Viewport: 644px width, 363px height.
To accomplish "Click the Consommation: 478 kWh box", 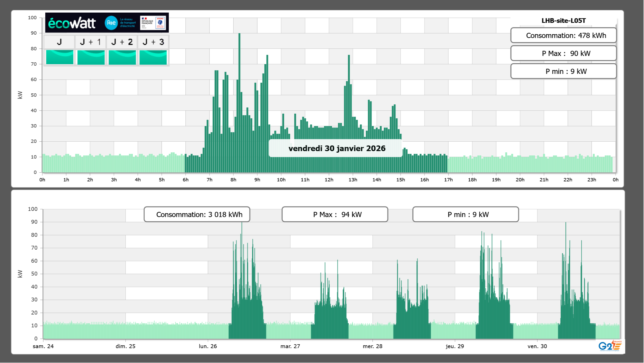I will pyautogui.click(x=563, y=35).
